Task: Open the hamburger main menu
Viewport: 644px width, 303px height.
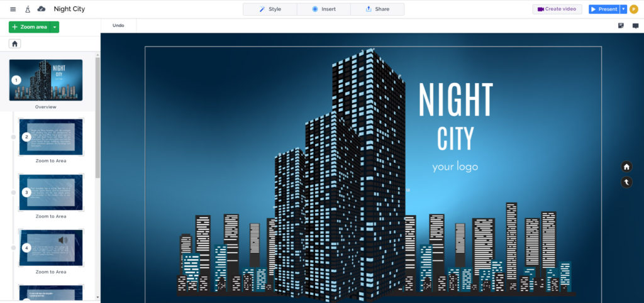Action: click(x=13, y=9)
